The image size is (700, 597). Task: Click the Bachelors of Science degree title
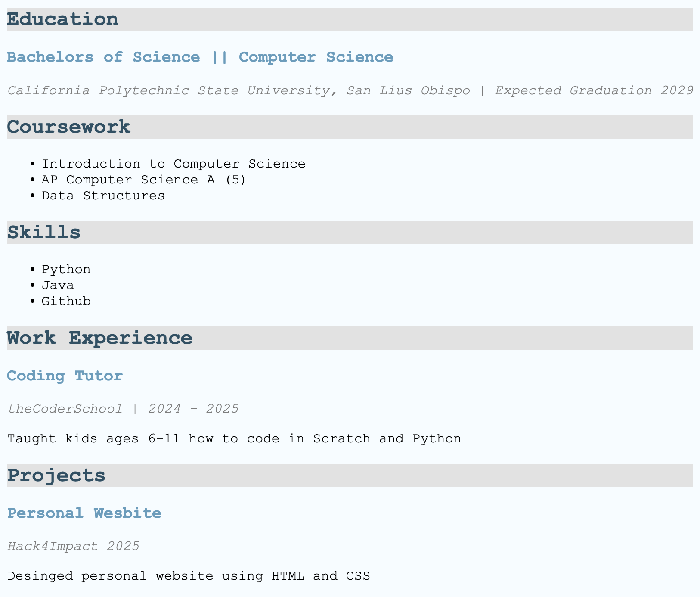(200, 57)
